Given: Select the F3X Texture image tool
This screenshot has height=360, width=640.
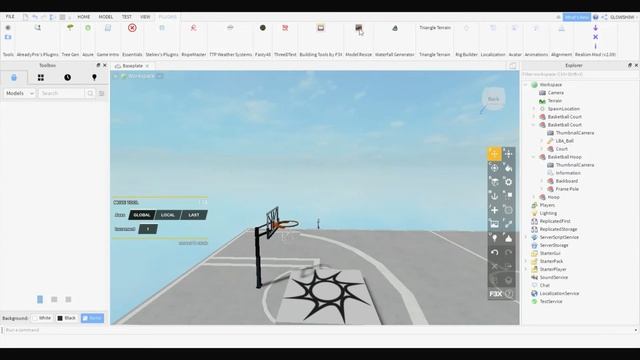Looking at the screenshot, I should click(x=494, y=224).
